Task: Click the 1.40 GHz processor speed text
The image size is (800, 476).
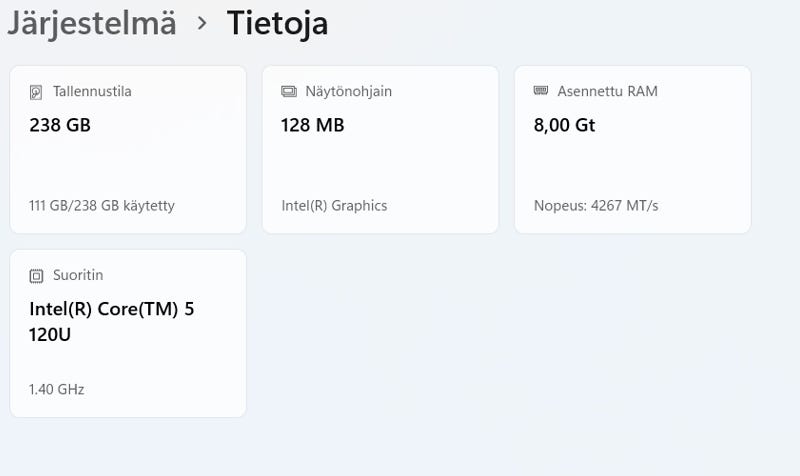Action: click(57, 389)
